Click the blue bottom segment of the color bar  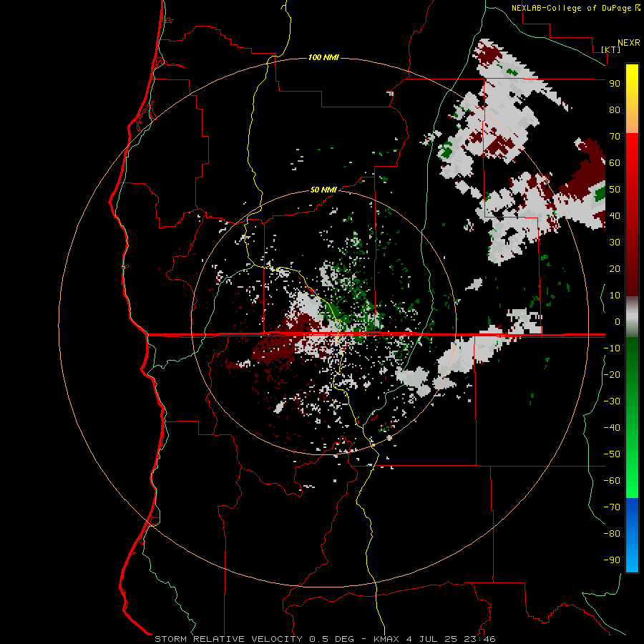(632, 535)
